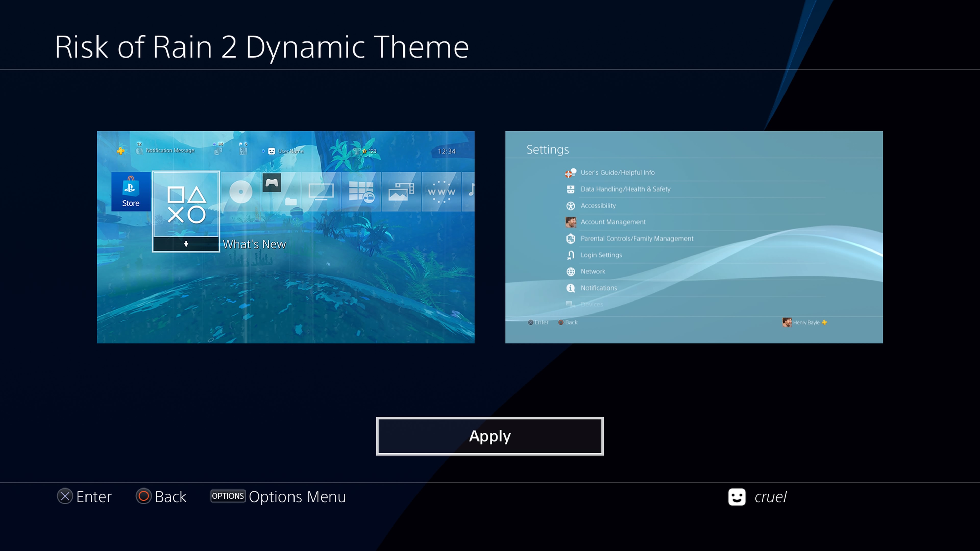Click the PS Plus icon beside Henry Bayle
Screen dimensions: 980x551
point(824,322)
